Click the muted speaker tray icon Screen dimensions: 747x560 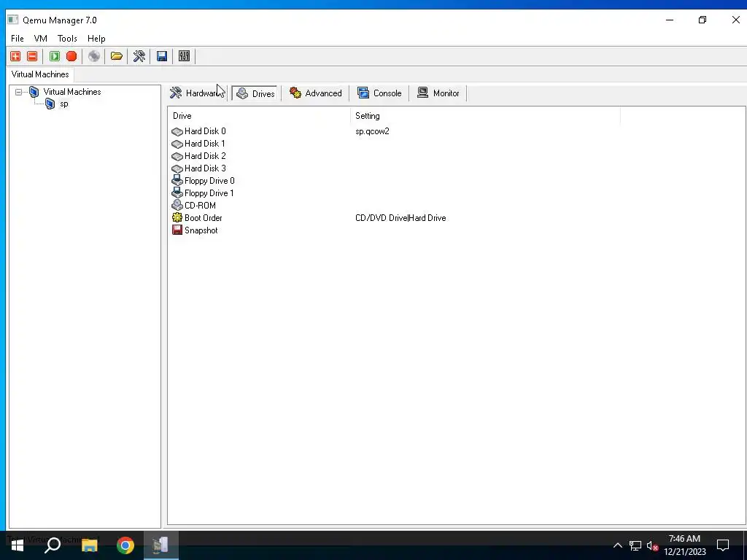click(x=652, y=545)
